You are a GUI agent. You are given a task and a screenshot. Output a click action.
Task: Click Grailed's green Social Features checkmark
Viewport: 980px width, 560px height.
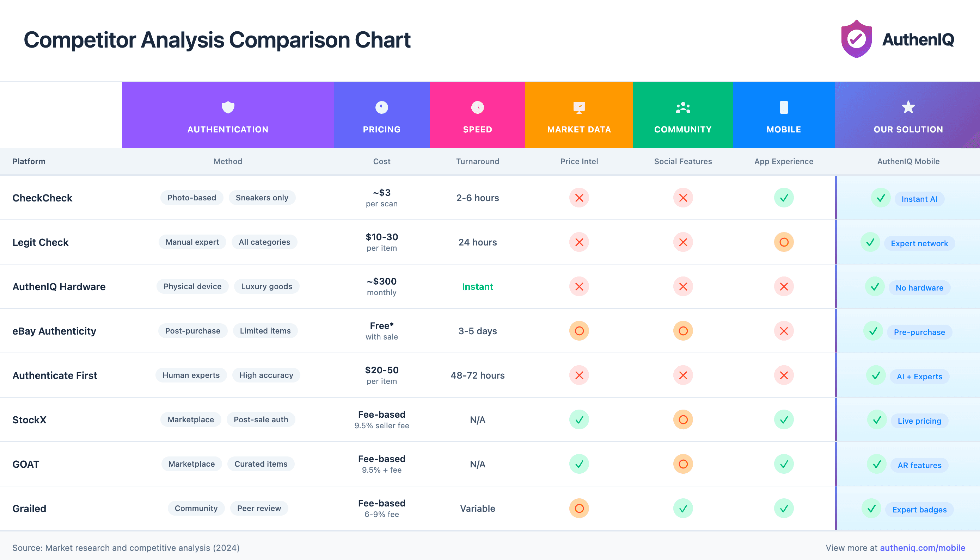pyautogui.click(x=683, y=509)
